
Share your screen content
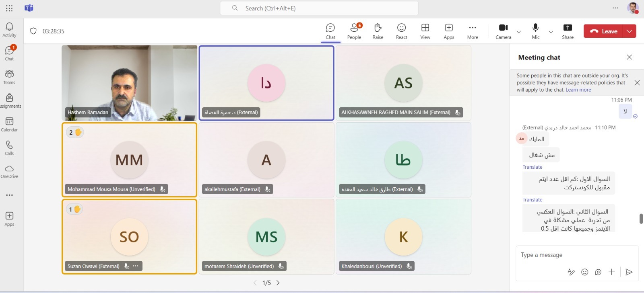[x=568, y=31]
